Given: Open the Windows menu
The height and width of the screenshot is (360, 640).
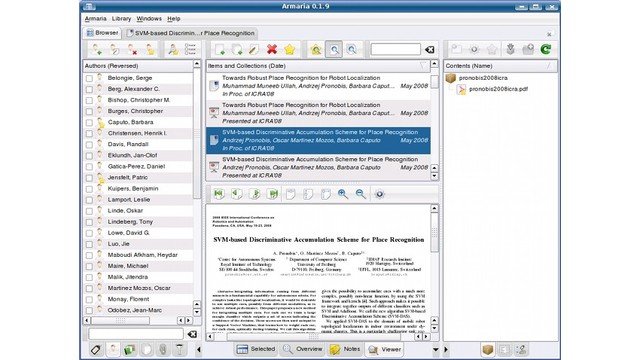Looking at the screenshot, I should click(x=149, y=19).
